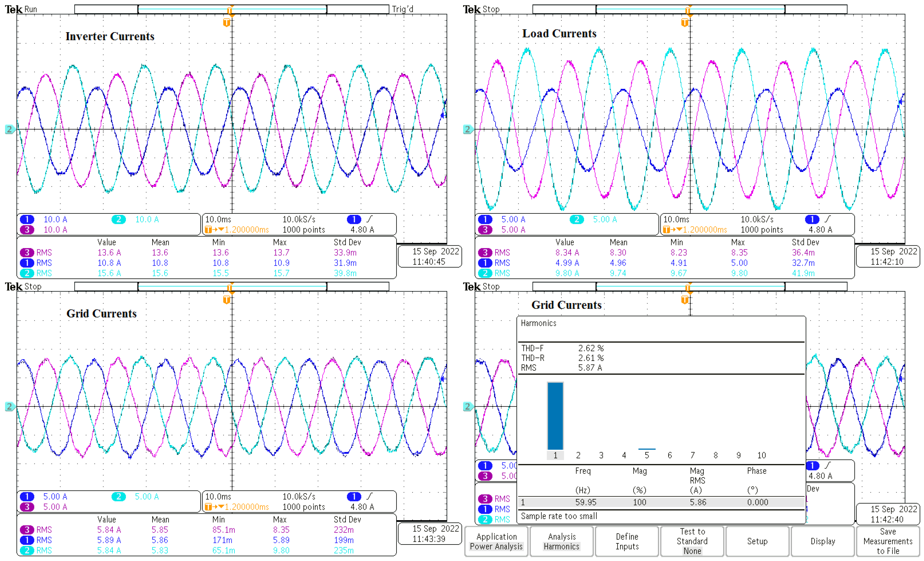
Task: Click channel 1 RMS badge in bottom-left Grid Currents table
Action: click(x=27, y=540)
